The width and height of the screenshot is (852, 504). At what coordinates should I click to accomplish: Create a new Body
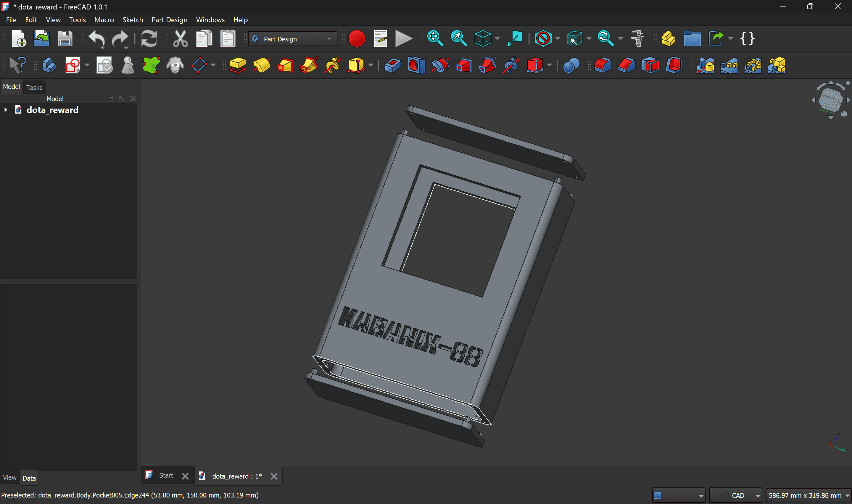coord(49,65)
